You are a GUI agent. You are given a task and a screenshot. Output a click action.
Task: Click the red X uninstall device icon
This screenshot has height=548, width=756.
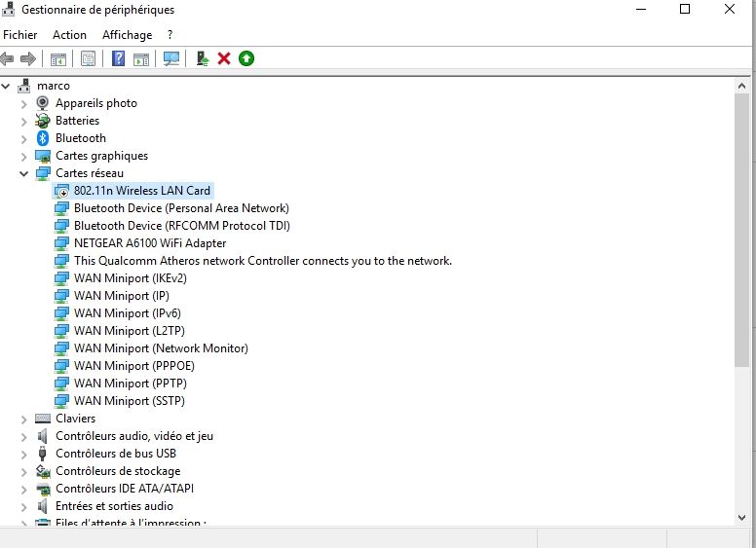pos(224,58)
